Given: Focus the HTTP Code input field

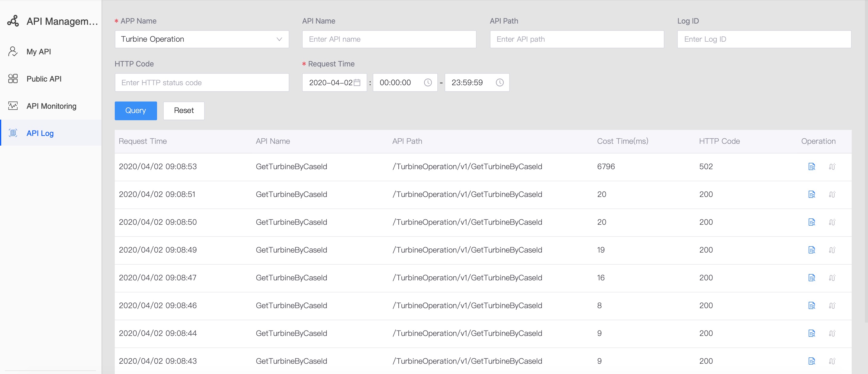Looking at the screenshot, I should [x=202, y=82].
